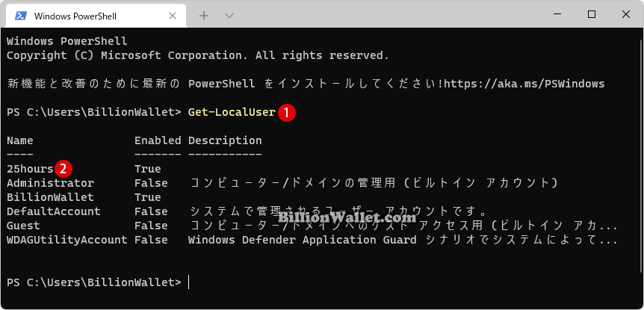Click the Copyright Microsoft Corporation line
644x310 pixels.
click(198, 55)
